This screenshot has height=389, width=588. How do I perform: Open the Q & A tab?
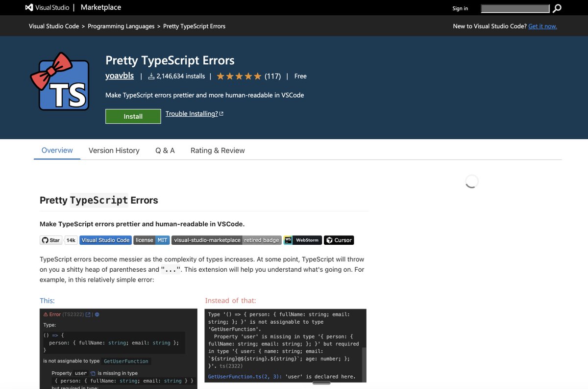pyautogui.click(x=165, y=151)
